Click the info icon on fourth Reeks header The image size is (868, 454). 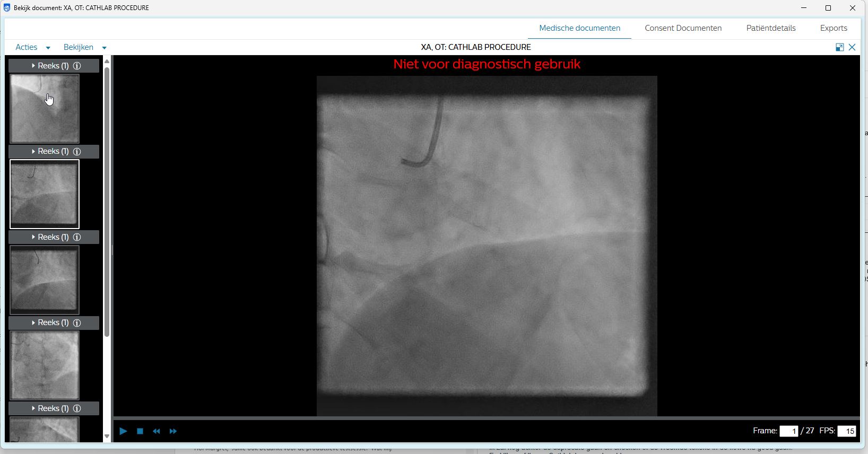click(77, 323)
